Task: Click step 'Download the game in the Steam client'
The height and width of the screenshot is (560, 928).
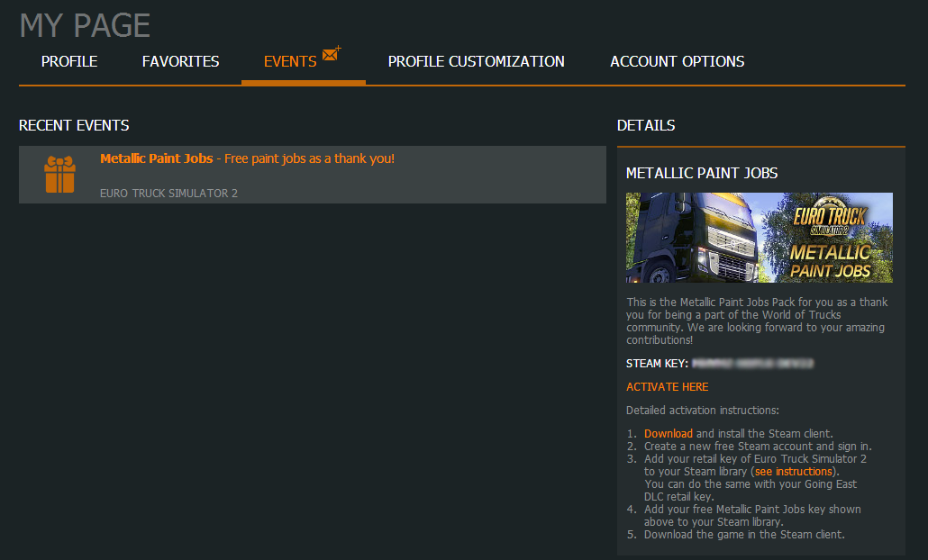Action: [x=744, y=535]
